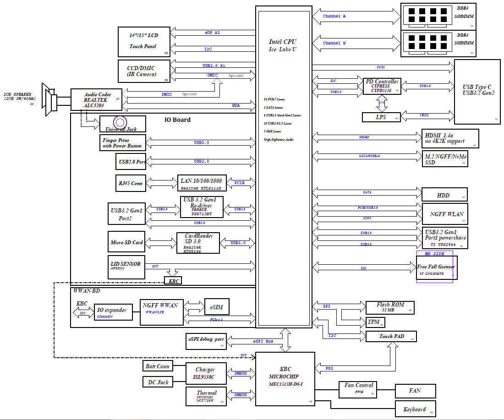Click the DC Jack block
The image size is (504, 420).
click(x=158, y=382)
